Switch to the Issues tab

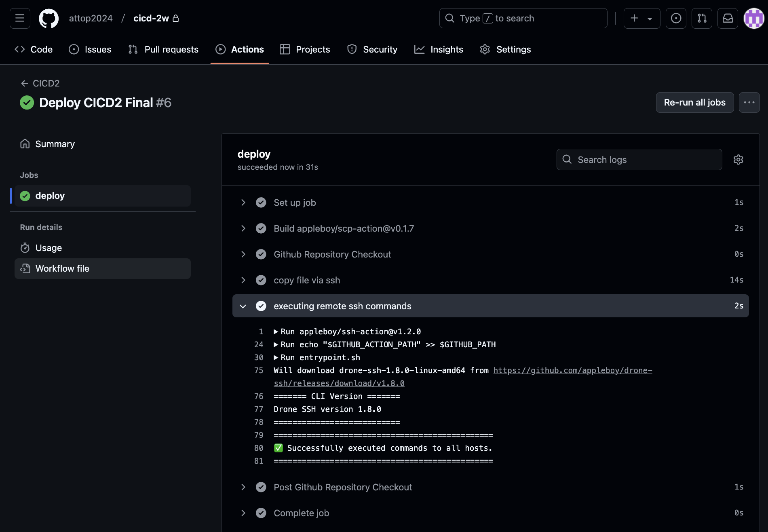click(90, 49)
